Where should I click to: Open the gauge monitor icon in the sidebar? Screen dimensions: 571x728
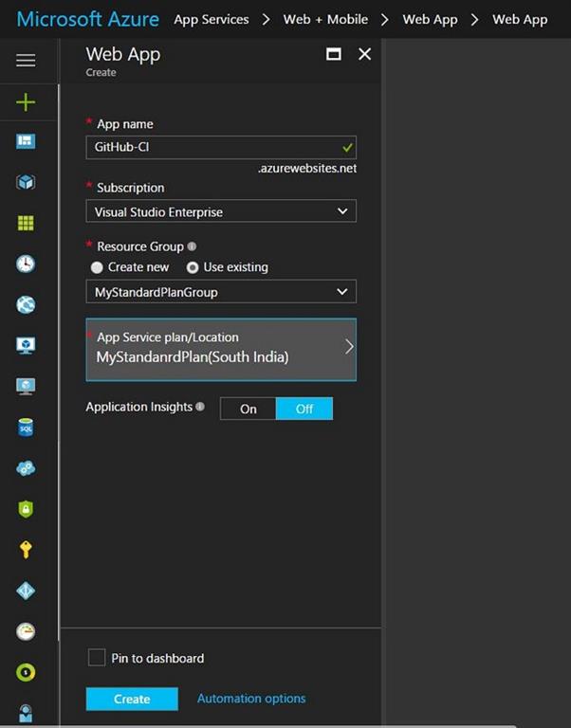[26, 631]
